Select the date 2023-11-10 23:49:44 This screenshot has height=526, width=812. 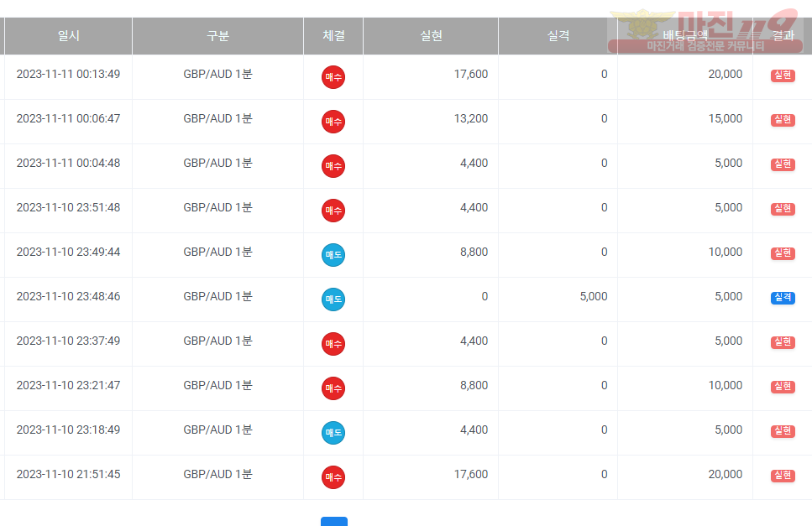coord(68,252)
